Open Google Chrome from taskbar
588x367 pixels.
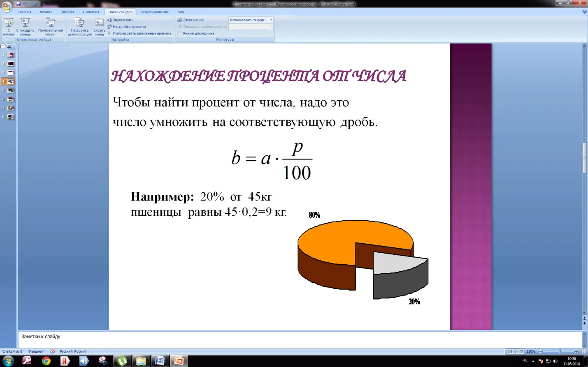[x=46, y=361]
